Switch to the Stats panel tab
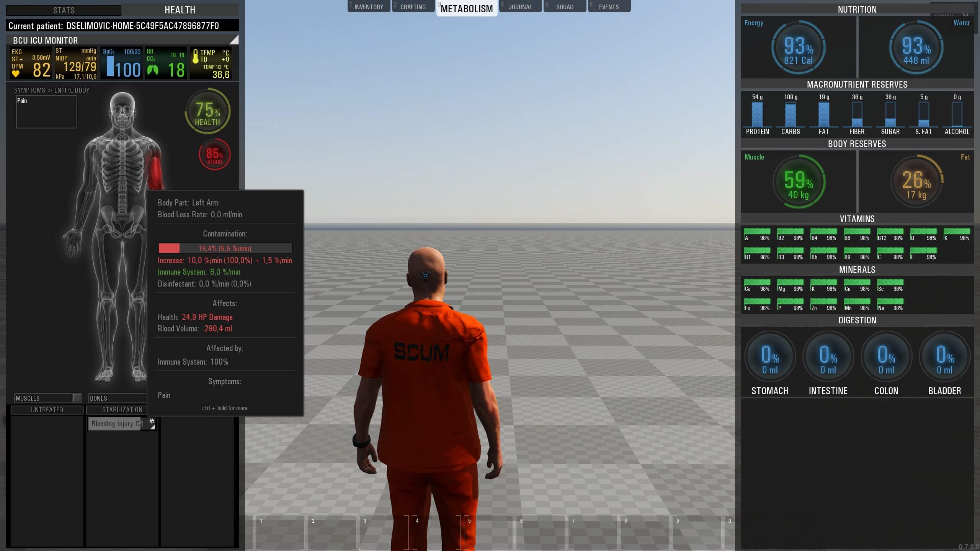The height and width of the screenshot is (551, 980). pos(64,10)
